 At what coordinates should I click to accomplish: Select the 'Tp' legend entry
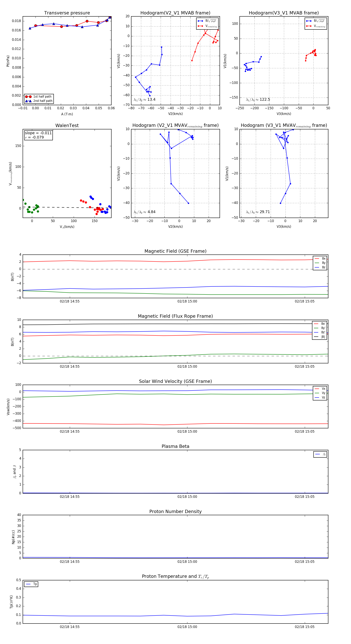point(31,584)
